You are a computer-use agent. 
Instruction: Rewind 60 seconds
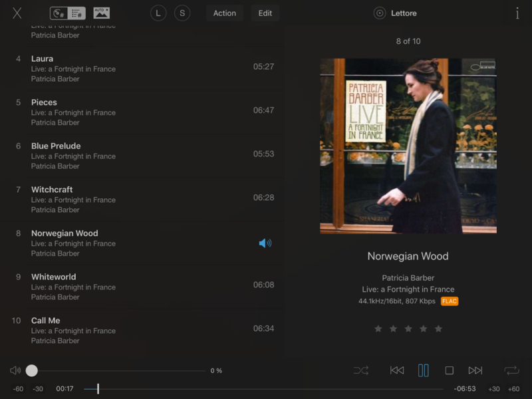click(x=18, y=389)
